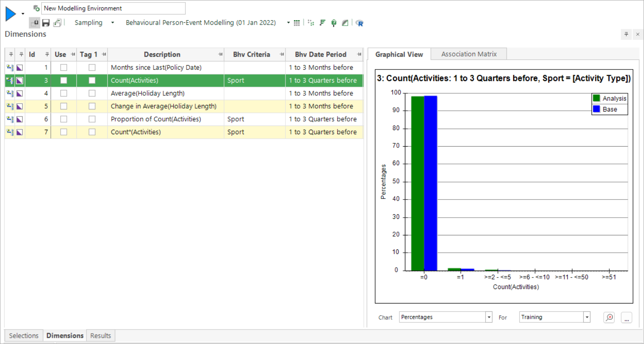Check Tag 1 box for Average(Holiday Length)

tap(92, 93)
